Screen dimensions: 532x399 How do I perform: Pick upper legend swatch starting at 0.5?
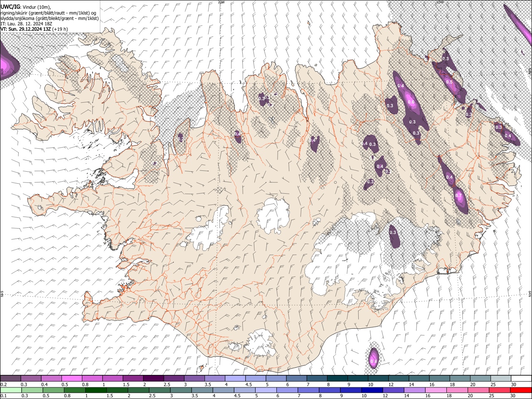tap(71, 378)
